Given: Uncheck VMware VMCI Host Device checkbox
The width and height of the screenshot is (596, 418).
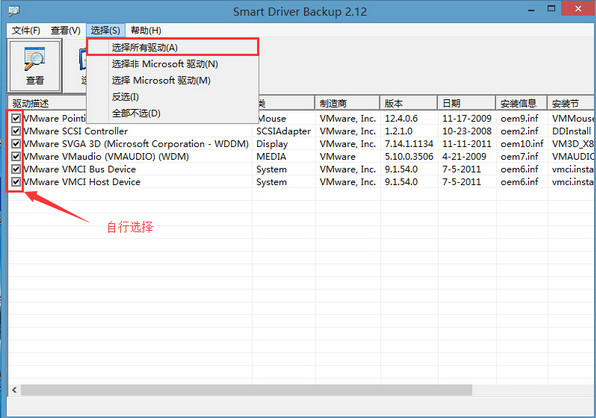Looking at the screenshot, I should pyautogui.click(x=16, y=182).
